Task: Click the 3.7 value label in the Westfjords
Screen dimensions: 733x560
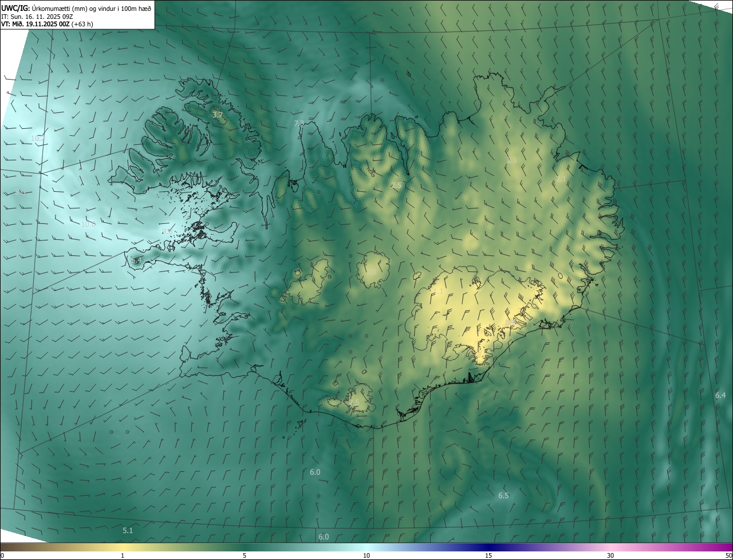Action: pos(218,115)
